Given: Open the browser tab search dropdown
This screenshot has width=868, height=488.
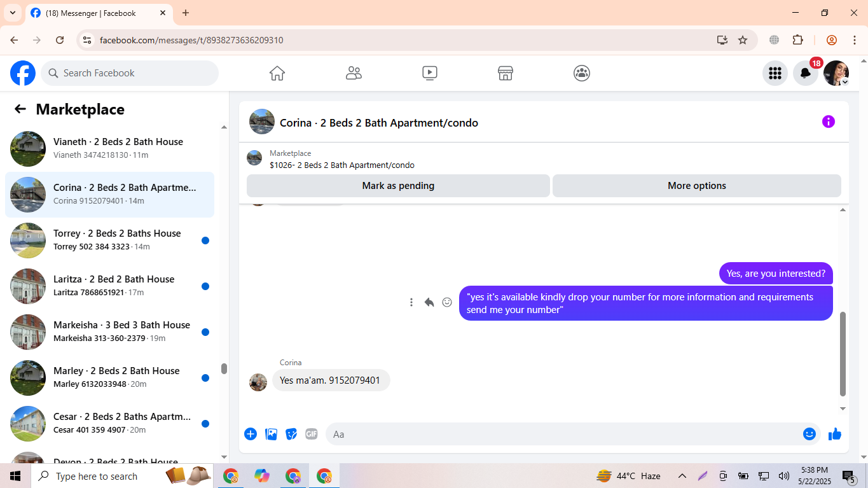Looking at the screenshot, I should (12, 13).
